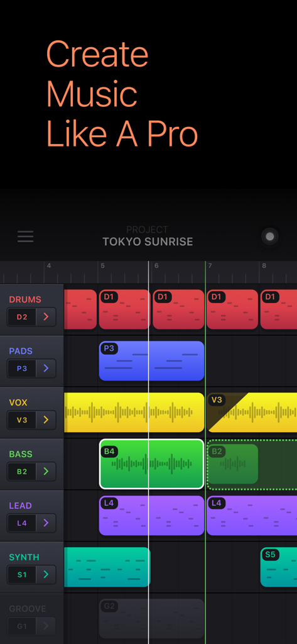The image size is (297, 644).
Task: Tap the record button
Action: [x=269, y=236]
